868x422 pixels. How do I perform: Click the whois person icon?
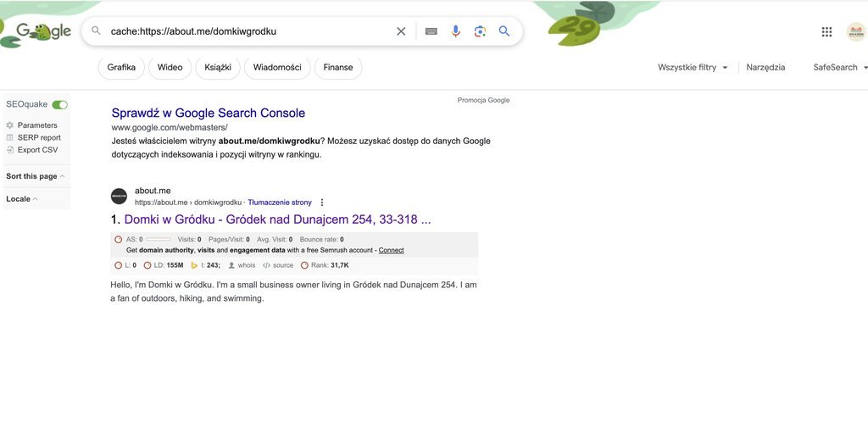click(x=231, y=265)
